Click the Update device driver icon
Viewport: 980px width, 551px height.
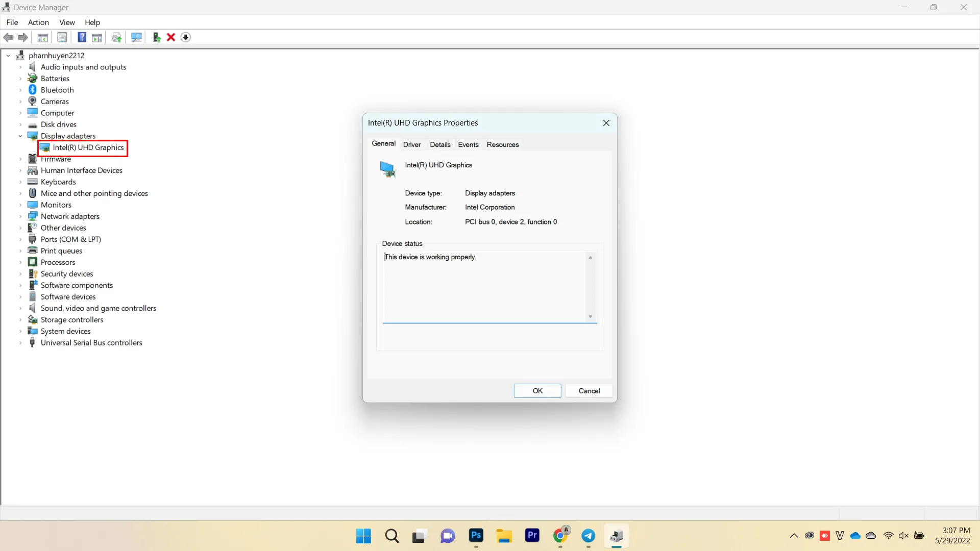click(x=157, y=37)
